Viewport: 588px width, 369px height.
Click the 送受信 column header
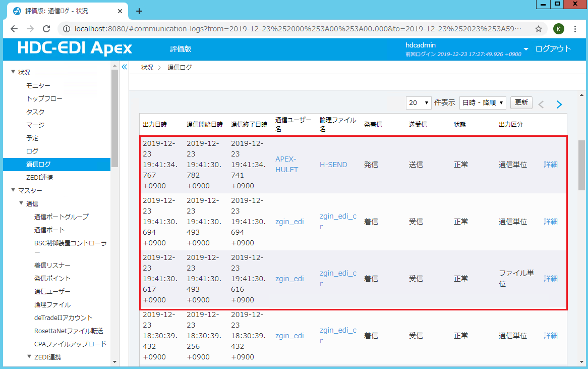click(418, 125)
